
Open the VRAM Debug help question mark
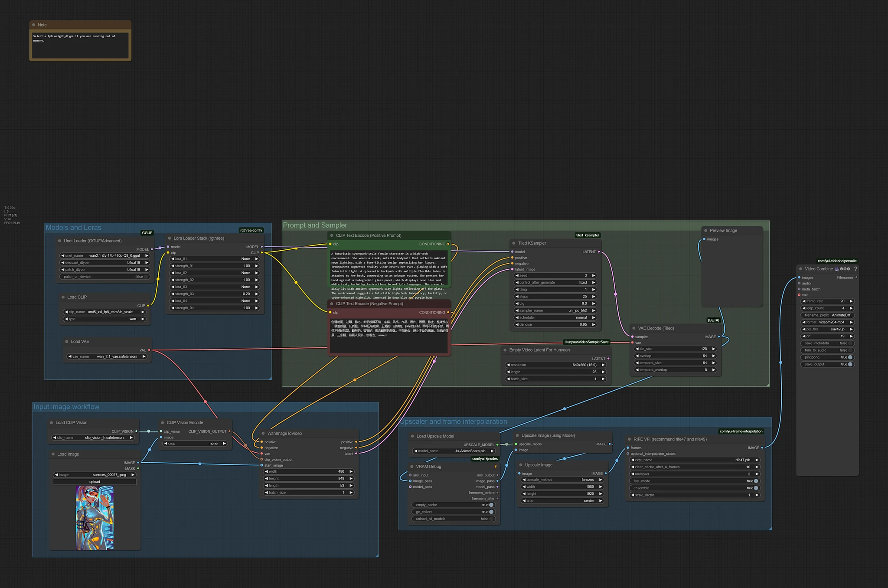point(495,467)
